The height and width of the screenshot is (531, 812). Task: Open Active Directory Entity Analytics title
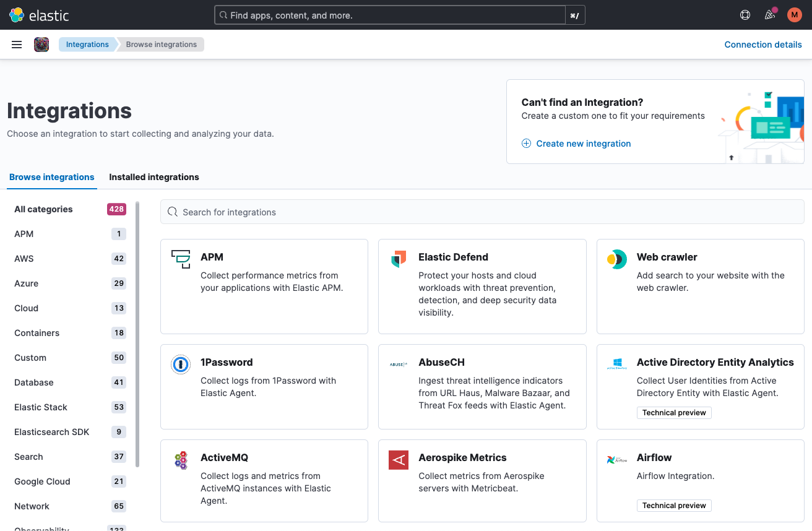point(715,362)
